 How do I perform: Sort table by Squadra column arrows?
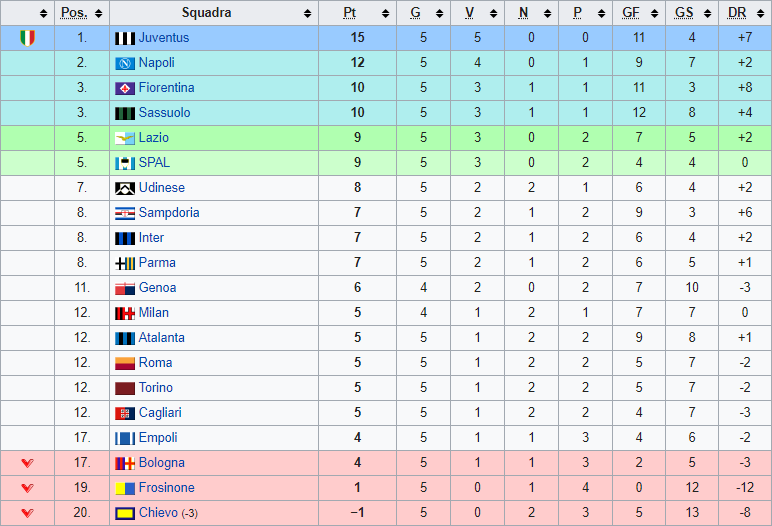pyautogui.click(x=308, y=14)
